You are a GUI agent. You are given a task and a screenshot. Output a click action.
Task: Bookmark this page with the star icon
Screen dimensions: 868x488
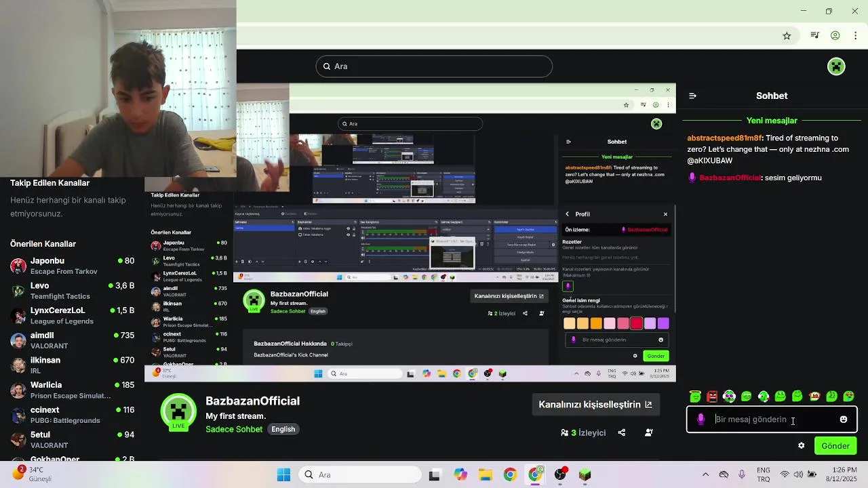pos(787,36)
